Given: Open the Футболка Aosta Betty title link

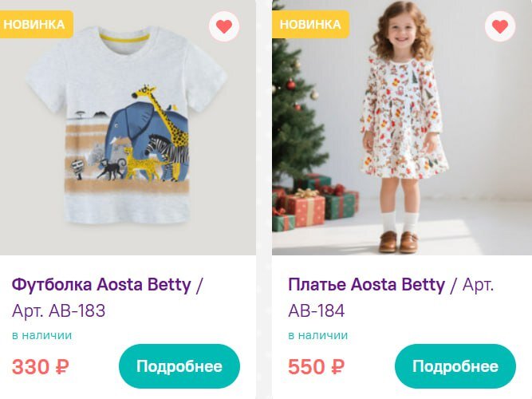Looking at the screenshot, I should point(101,285).
